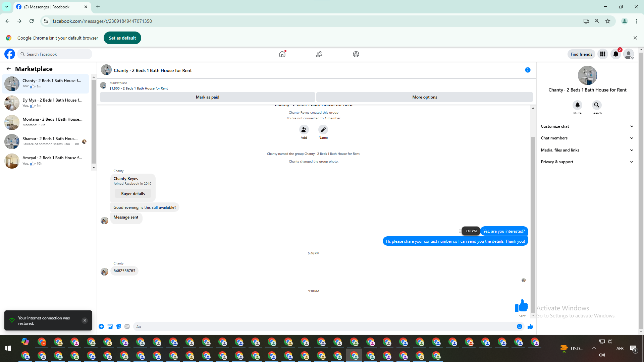This screenshot has height=362, width=644.
Task: Edit the group chat name
Action: tap(323, 130)
